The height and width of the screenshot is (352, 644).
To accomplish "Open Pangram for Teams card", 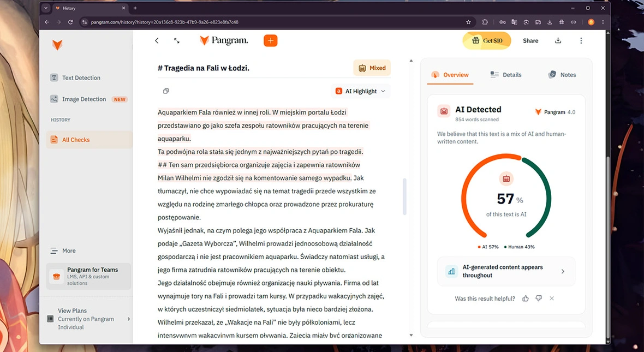I will (89, 276).
